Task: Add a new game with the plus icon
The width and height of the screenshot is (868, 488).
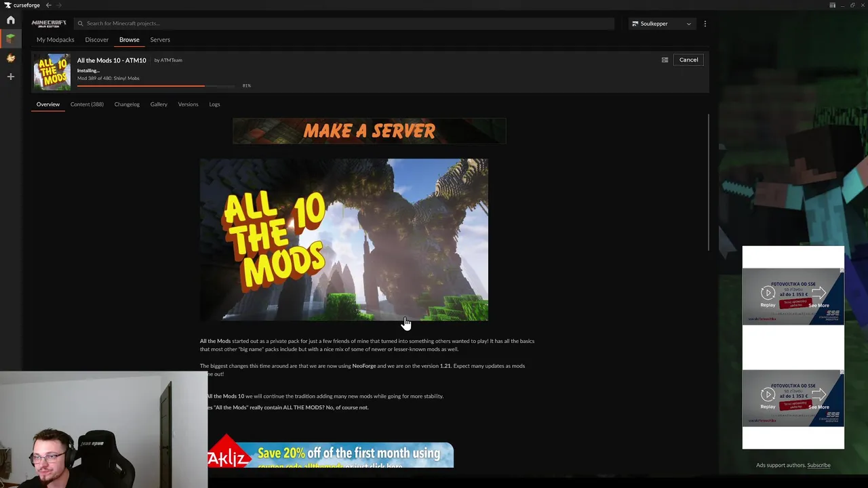Action: [10, 77]
